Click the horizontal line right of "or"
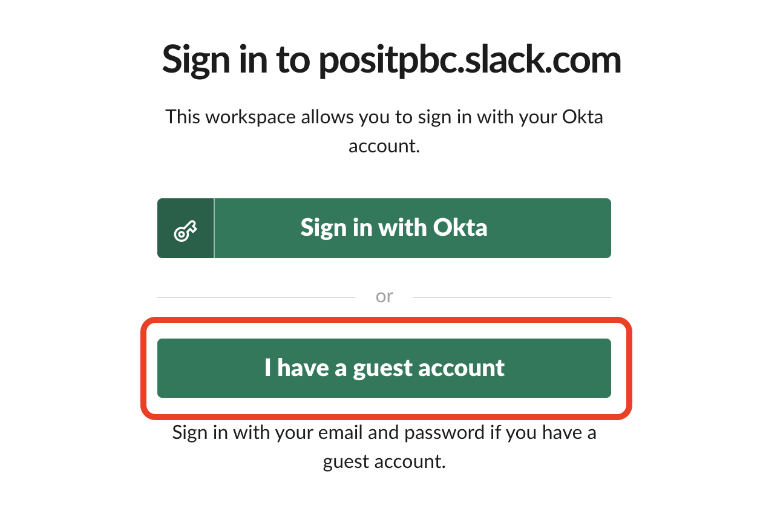Viewport: 760px width, 532px height. coord(512,297)
